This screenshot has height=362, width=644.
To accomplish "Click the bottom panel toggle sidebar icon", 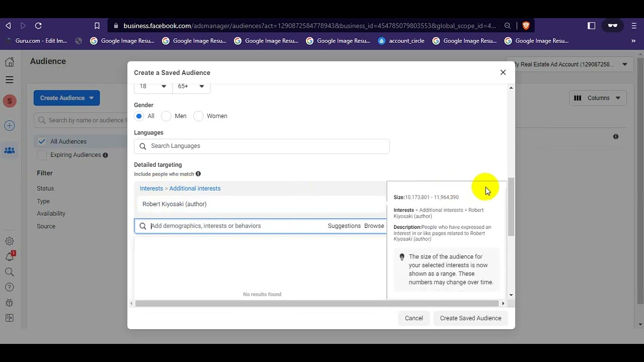I will 10,318.
